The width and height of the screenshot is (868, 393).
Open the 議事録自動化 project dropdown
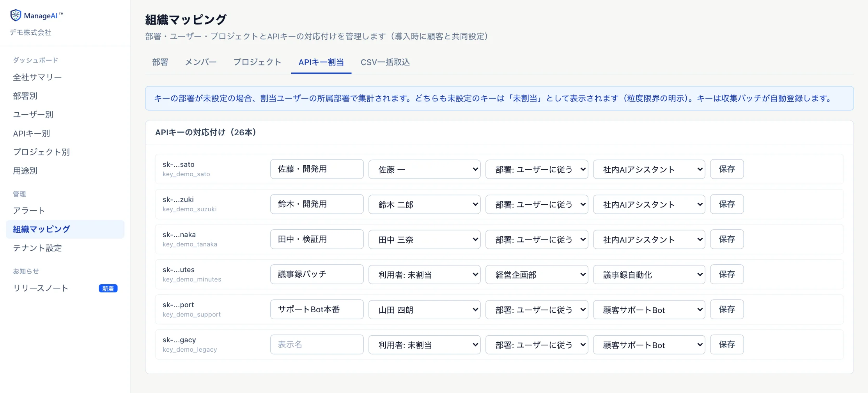(649, 274)
